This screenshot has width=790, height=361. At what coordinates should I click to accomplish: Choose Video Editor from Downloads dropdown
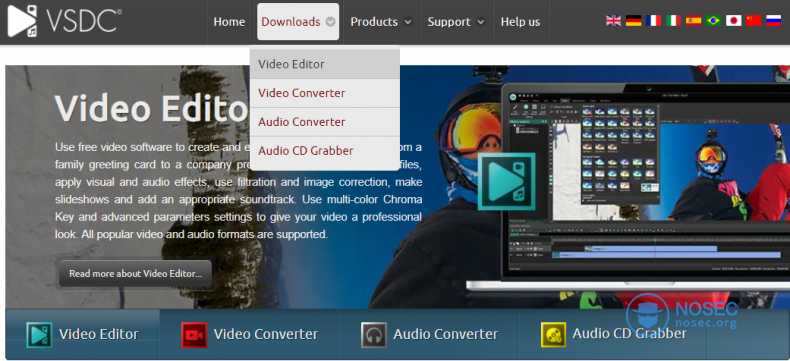(325, 64)
